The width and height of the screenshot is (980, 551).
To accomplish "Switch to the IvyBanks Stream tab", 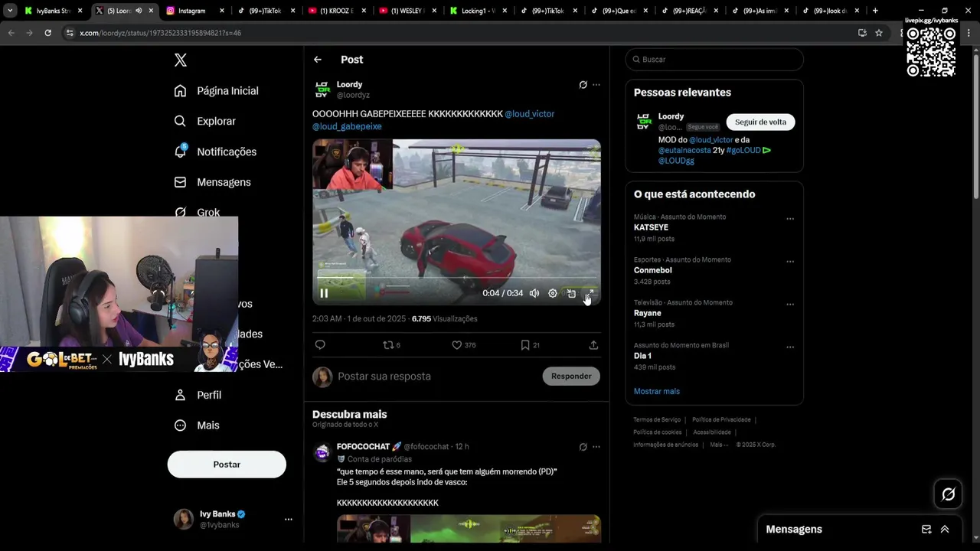I will tap(52, 11).
